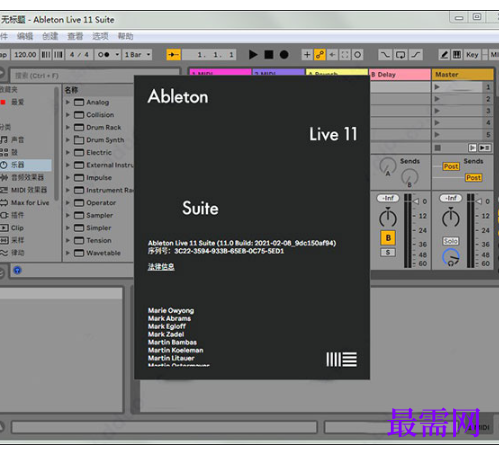Viewport: 499px width, 454px height.
Task: Toggle the Punch-In switch
Action: coord(385,55)
